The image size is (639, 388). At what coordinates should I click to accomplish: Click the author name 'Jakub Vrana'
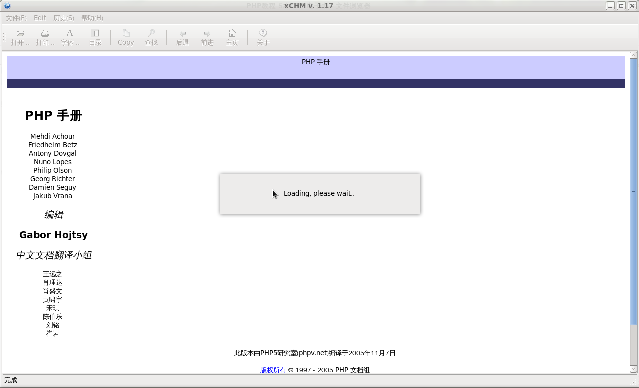click(53, 196)
